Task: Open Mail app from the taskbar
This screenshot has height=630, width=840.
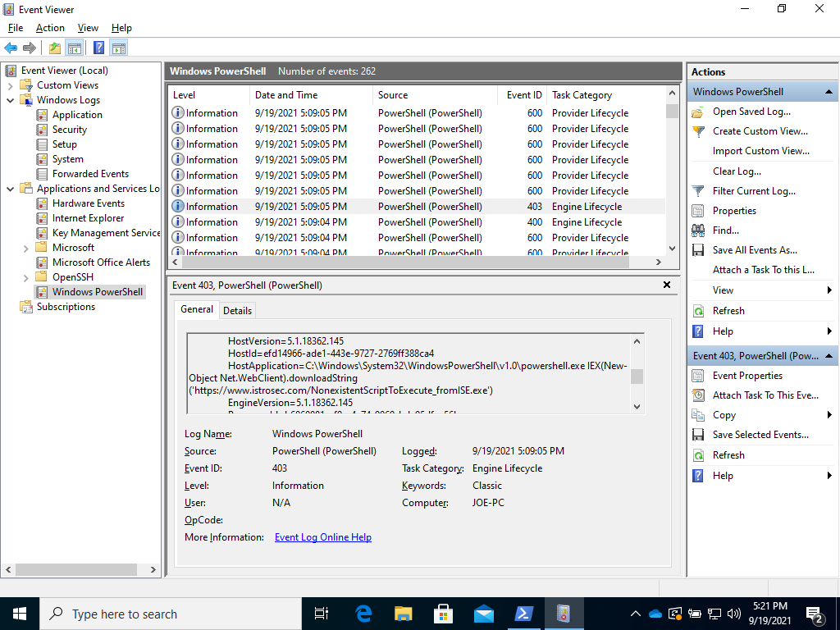Action: point(484,614)
